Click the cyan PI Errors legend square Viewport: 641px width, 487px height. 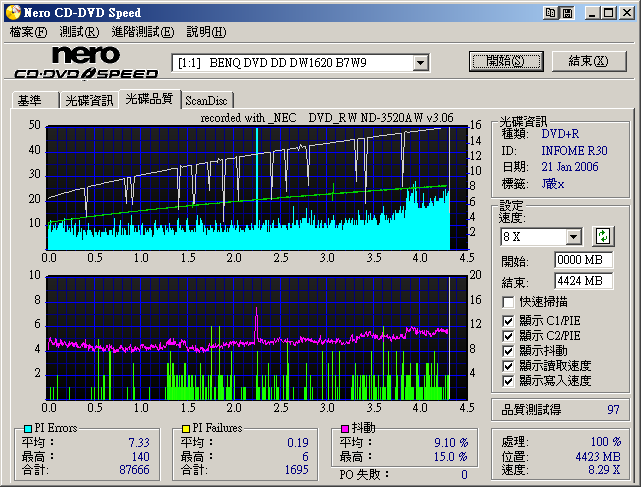point(28,429)
